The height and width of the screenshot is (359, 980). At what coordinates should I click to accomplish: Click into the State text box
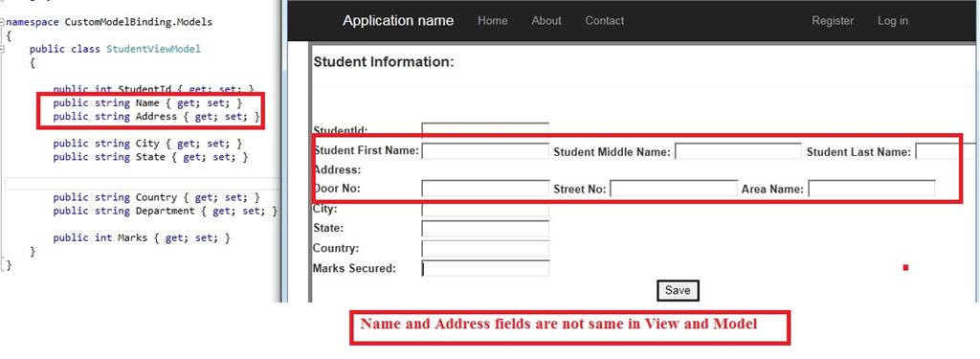485,228
